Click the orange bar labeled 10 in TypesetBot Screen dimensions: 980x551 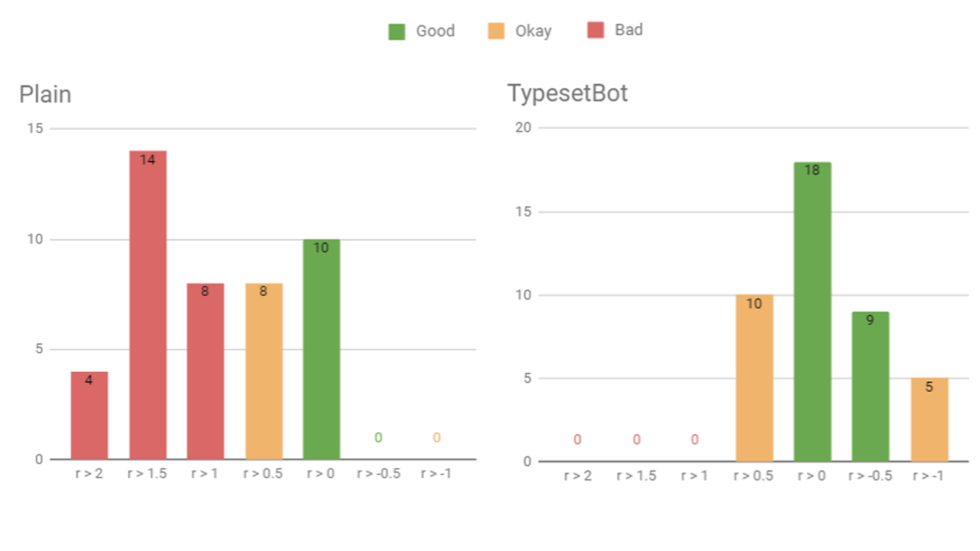point(754,378)
